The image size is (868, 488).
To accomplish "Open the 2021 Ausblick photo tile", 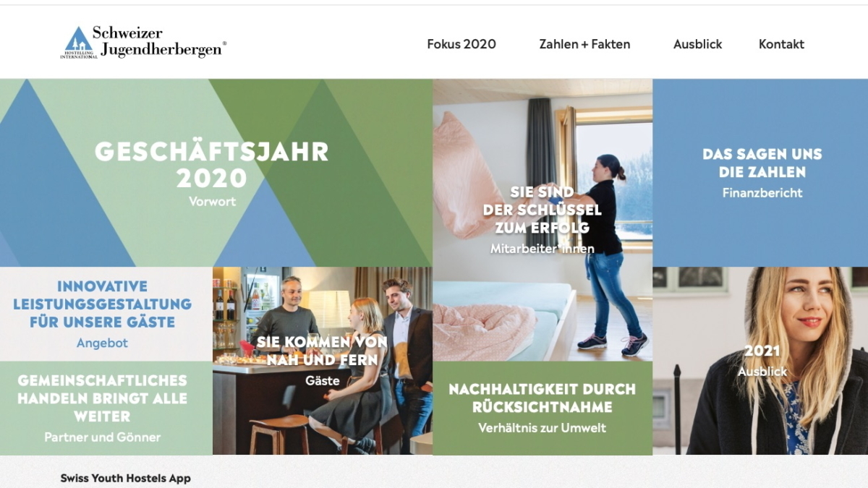I will tap(760, 361).
